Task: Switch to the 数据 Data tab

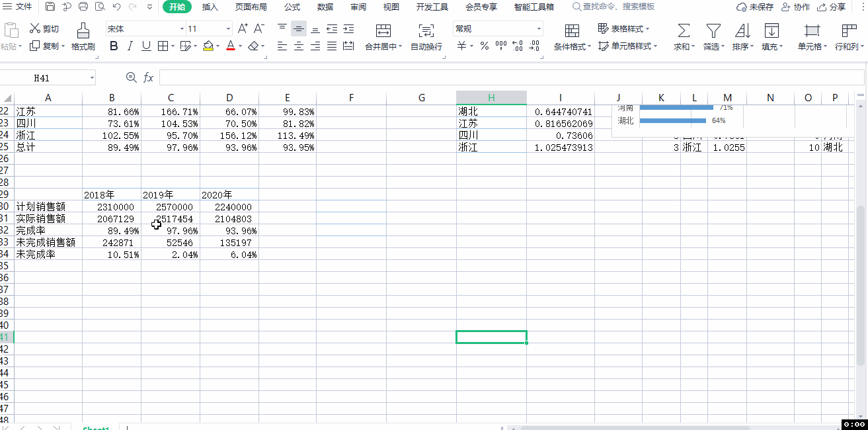Action: (325, 7)
